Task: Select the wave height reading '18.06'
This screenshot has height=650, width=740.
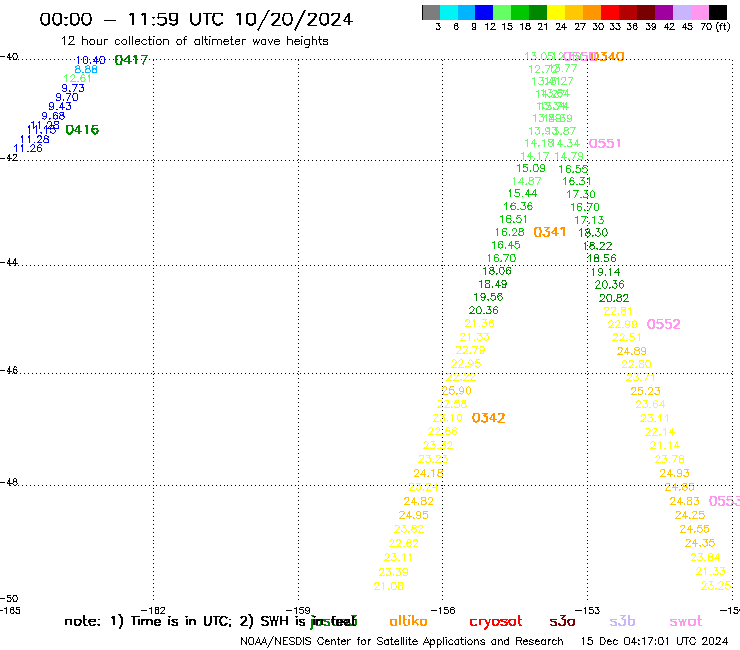Action: tap(497, 270)
